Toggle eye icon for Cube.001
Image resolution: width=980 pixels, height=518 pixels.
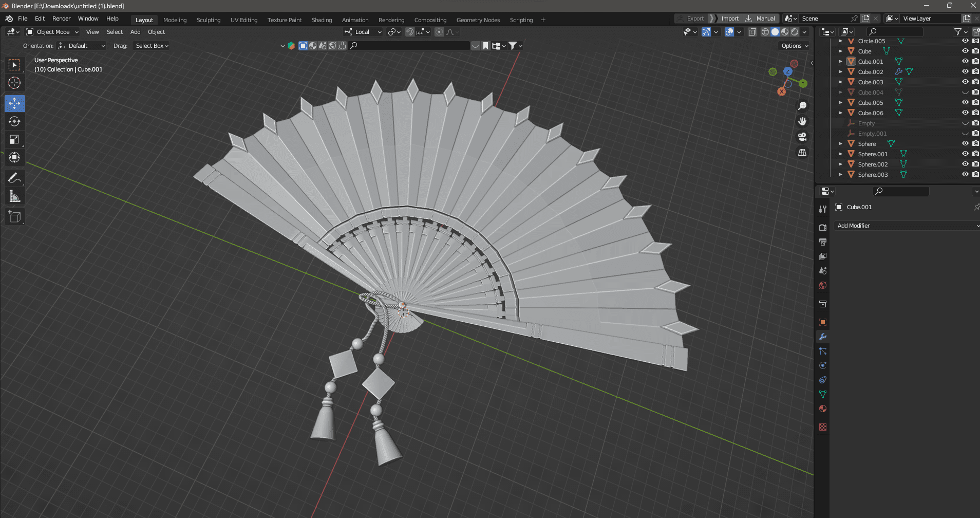[x=965, y=61]
